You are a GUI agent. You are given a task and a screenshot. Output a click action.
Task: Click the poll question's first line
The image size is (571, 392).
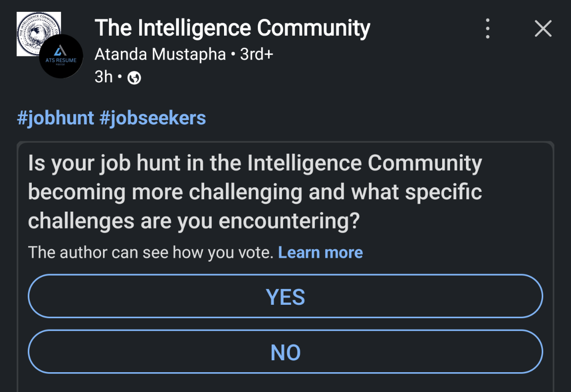pos(255,164)
